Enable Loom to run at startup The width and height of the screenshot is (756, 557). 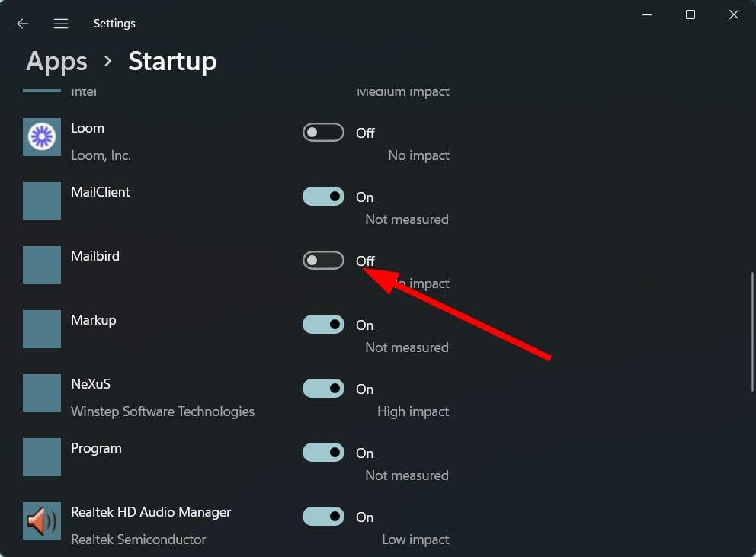(x=323, y=132)
